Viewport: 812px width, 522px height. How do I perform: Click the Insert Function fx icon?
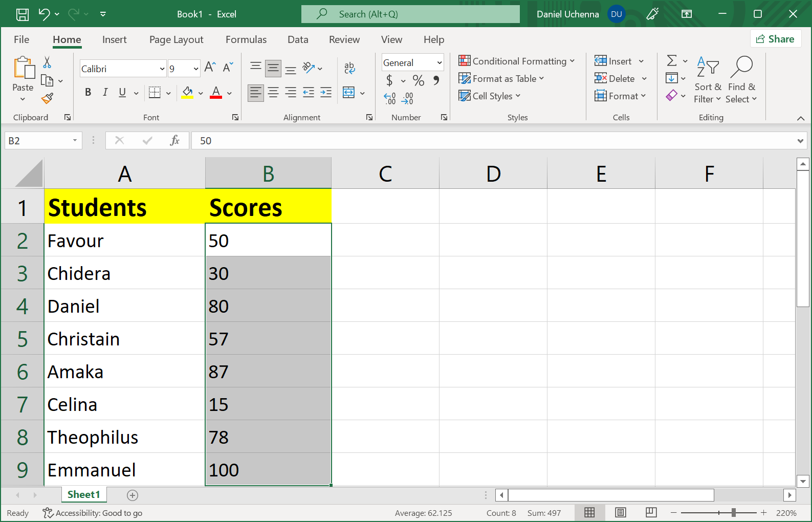pyautogui.click(x=174, y=140)
